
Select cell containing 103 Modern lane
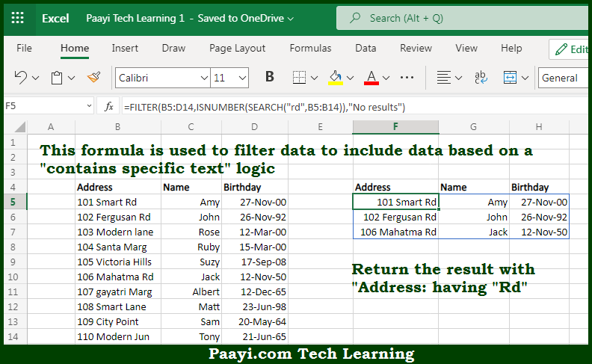click(118, 232)
